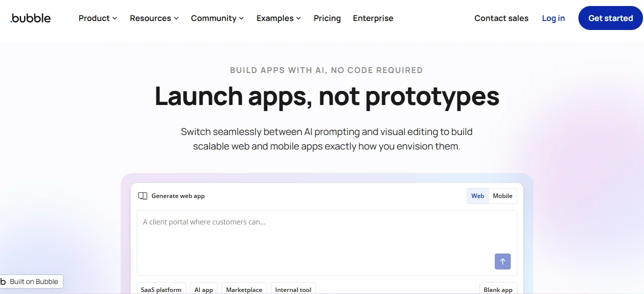This screenshot has width=644, height=294.
Task: Click 'BUILD APPS WITH AI, NO CODE REQUIRED' text
Action: [327, 70]
